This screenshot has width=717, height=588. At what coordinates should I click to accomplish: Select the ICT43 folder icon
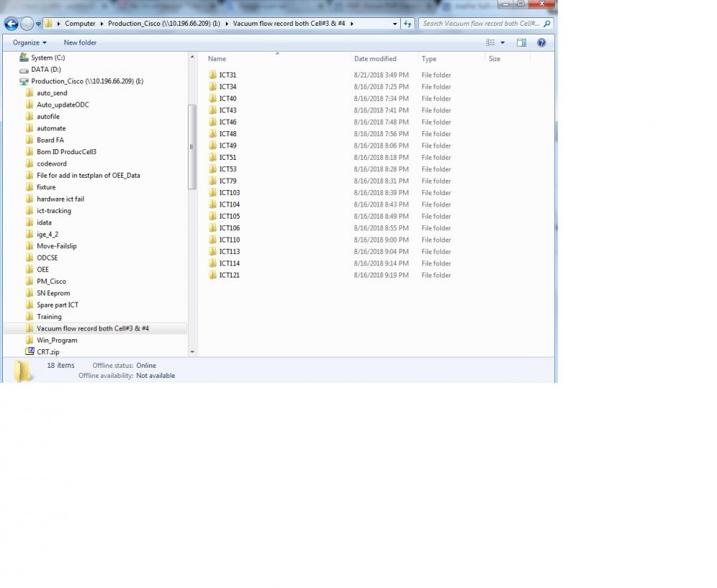(213, 110)
